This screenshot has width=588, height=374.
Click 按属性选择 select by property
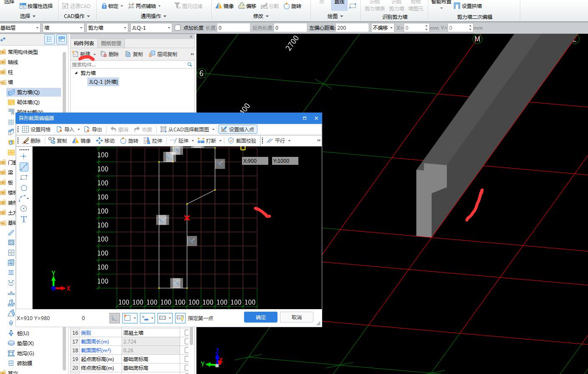[36, 6]
